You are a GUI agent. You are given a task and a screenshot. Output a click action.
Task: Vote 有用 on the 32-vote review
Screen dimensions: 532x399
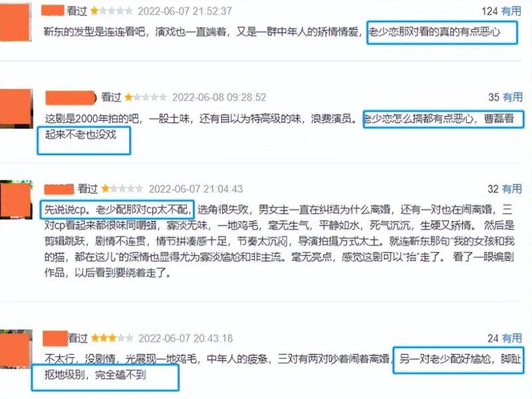(x=511, y=189)
